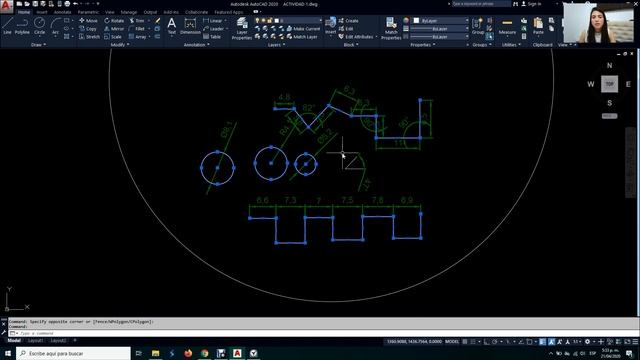Open the Parametric ribbon tab
The height and width of the screenshot is (360, 640).
coord(88,12)
